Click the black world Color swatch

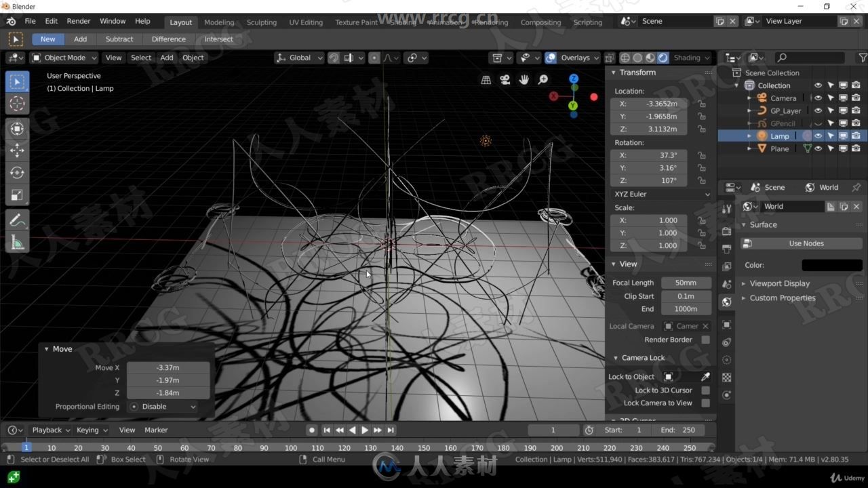[832, 265]
